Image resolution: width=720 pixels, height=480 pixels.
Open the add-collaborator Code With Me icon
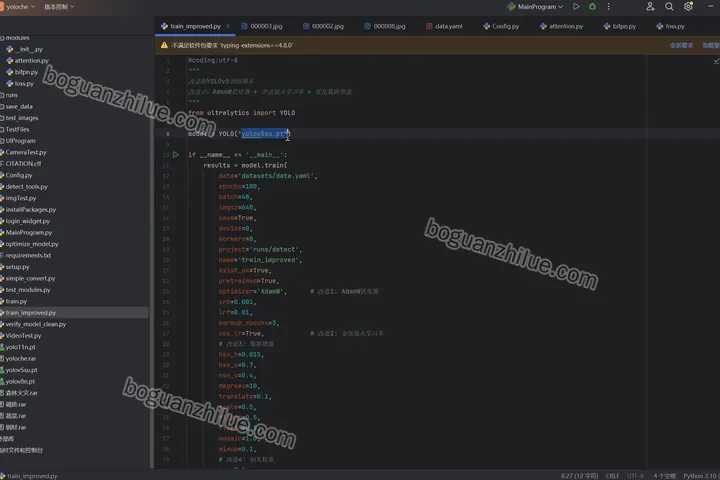coord(650,6)
